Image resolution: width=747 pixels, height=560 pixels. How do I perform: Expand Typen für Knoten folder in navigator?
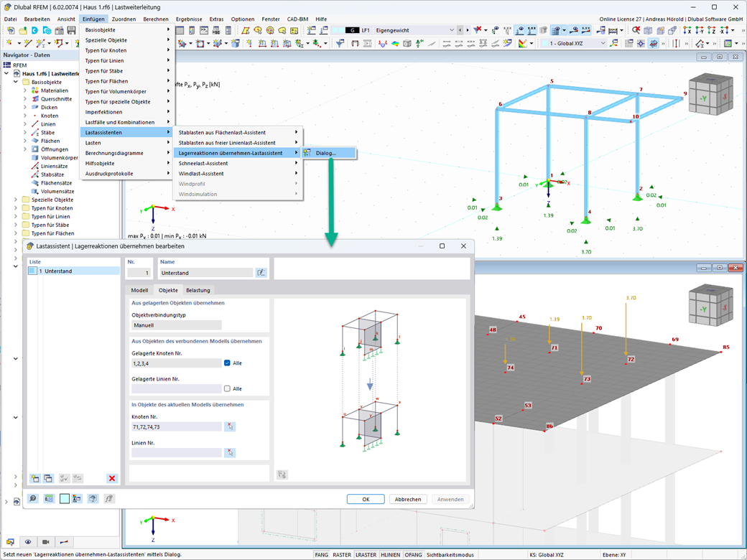[x=16, y=208]
